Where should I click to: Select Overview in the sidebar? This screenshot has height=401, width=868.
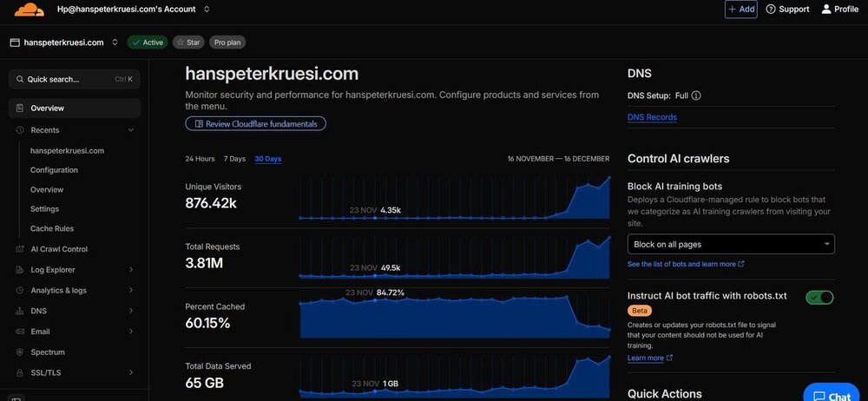point(74,108)
